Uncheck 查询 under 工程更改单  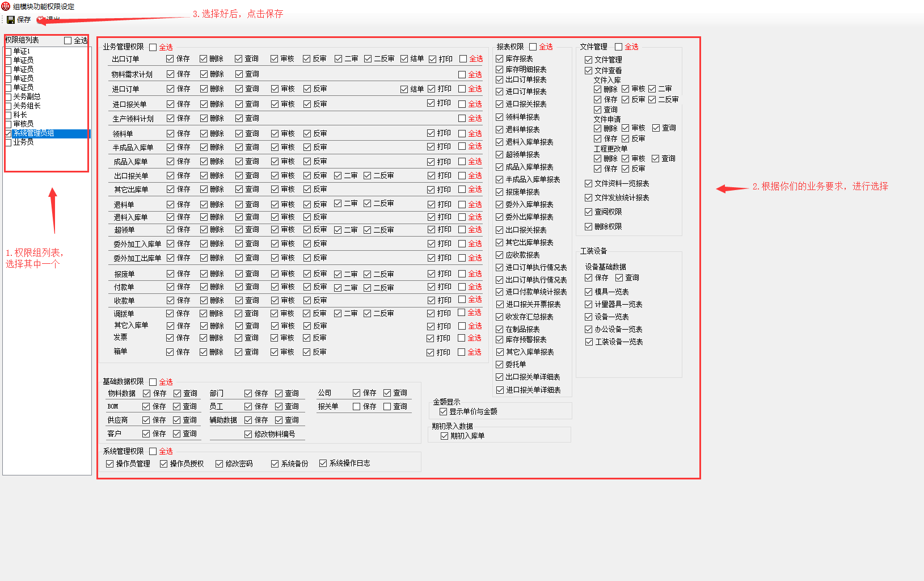[x=655, y=158]
